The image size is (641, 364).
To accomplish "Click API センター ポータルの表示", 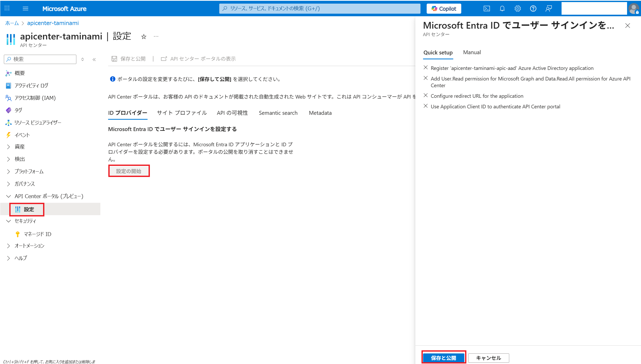I will (198, 59).
